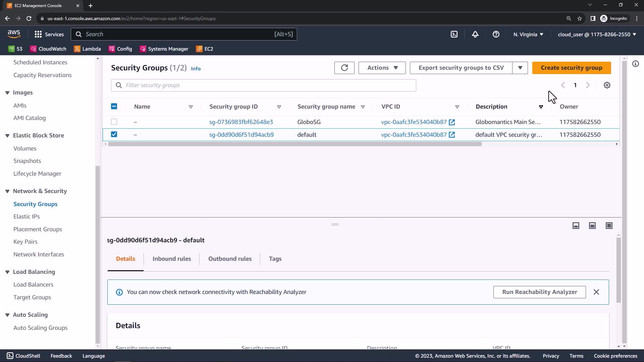This screenshot has height=362, width=644.
Task: Click the Filter security groups field
Action: (x=263, y=85)
